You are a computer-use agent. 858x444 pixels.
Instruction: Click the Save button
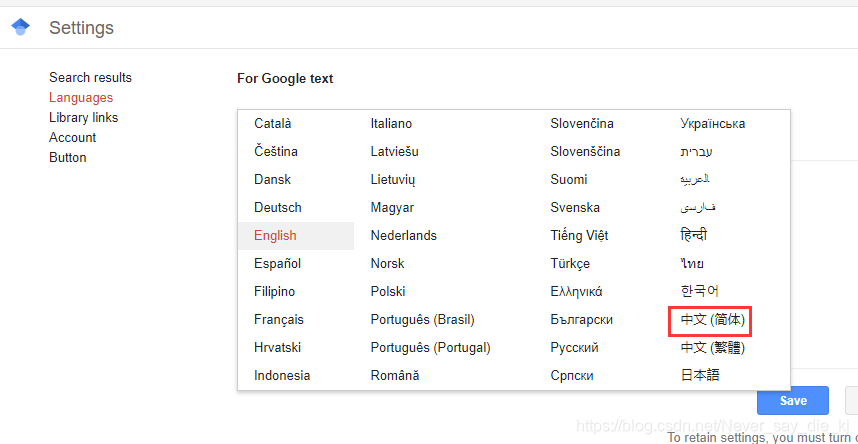793,400
